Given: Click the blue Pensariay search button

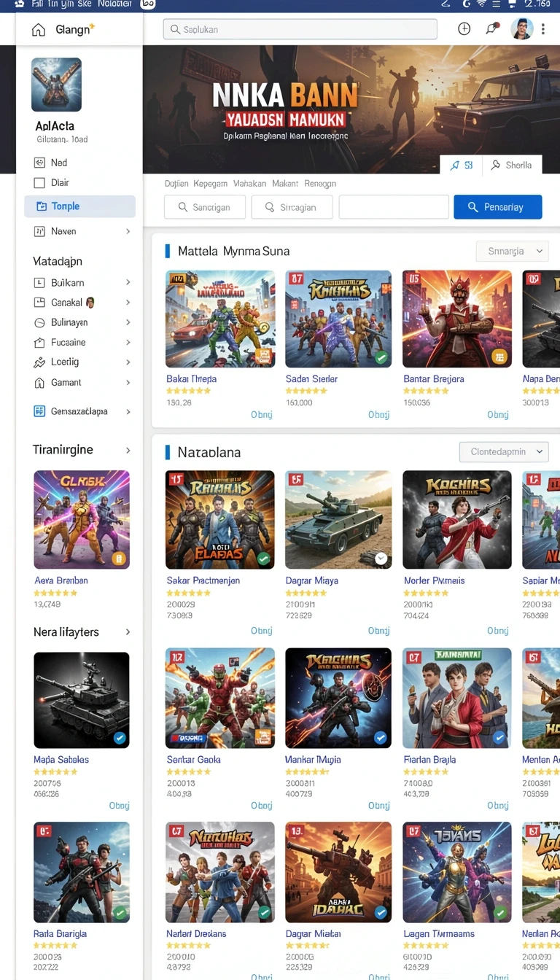Looking at the screenshot, I should click(498, 207).
